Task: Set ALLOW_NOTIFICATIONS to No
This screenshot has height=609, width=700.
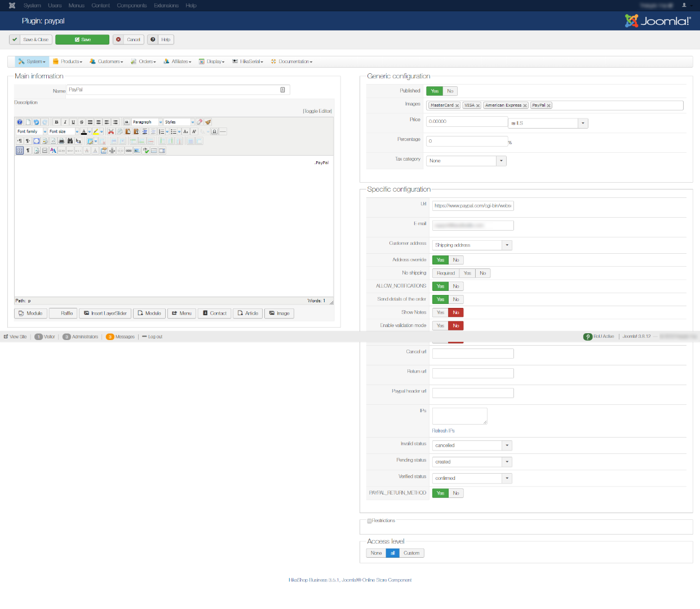Action: point(456,286)
